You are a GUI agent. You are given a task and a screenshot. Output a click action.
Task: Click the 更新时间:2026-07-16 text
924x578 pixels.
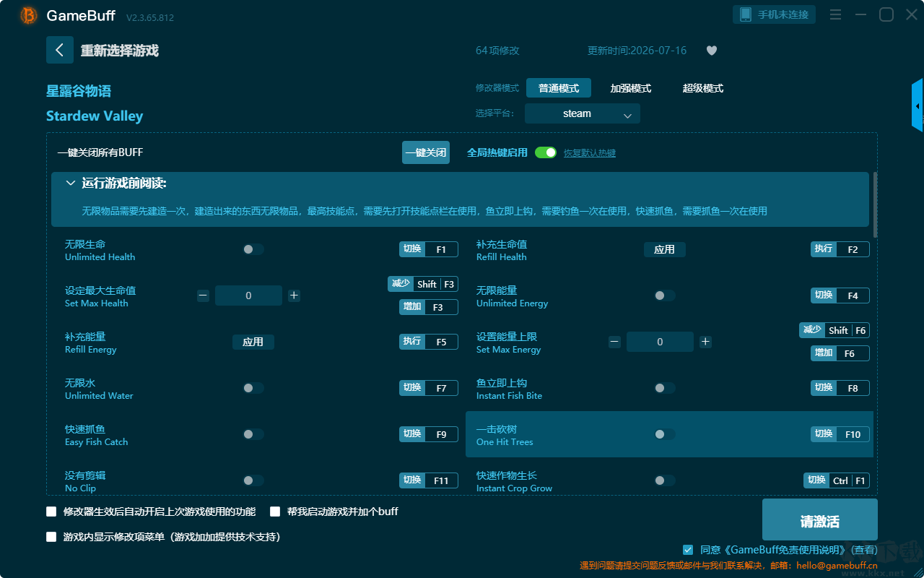pyautogui.click(x=637, y=51)
